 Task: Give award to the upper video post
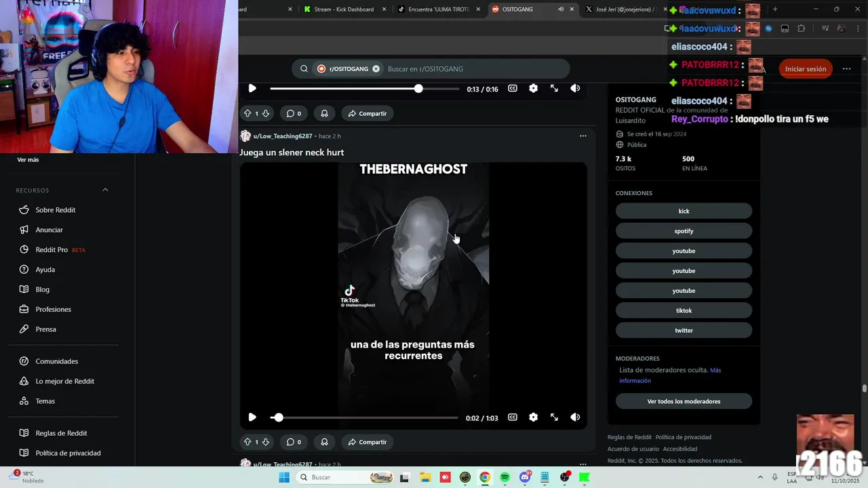(324, 113)
